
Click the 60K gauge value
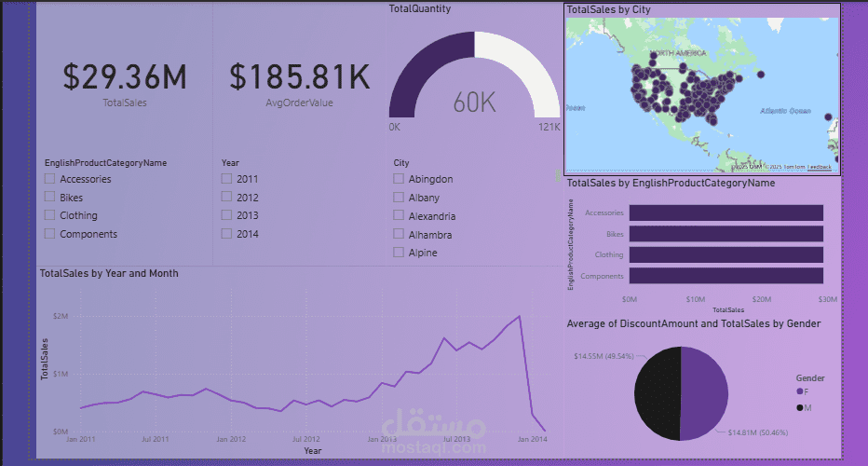pyautogui.click(x=474, y=103)
